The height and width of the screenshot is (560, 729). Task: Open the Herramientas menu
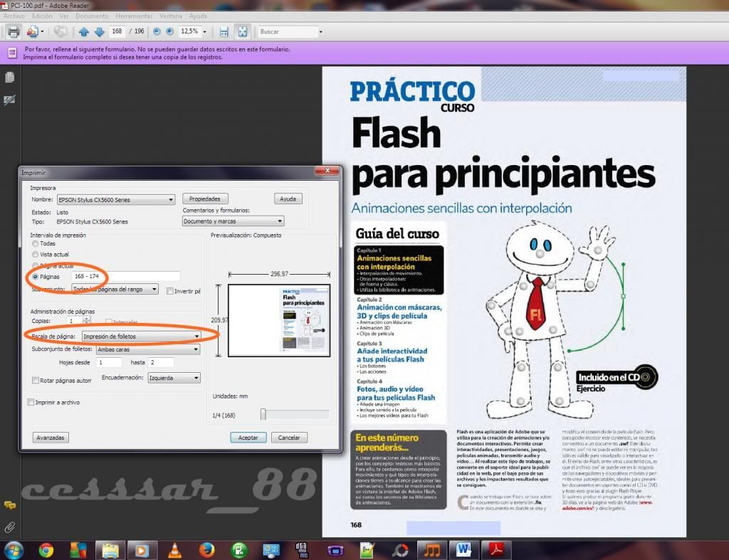(x=134, y=16)
